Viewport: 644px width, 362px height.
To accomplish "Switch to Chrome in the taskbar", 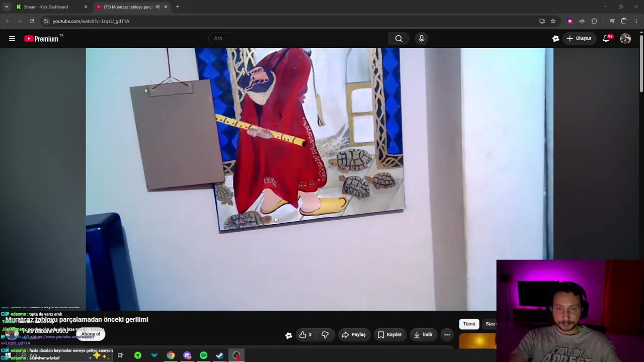I will (x=171, y=355).
